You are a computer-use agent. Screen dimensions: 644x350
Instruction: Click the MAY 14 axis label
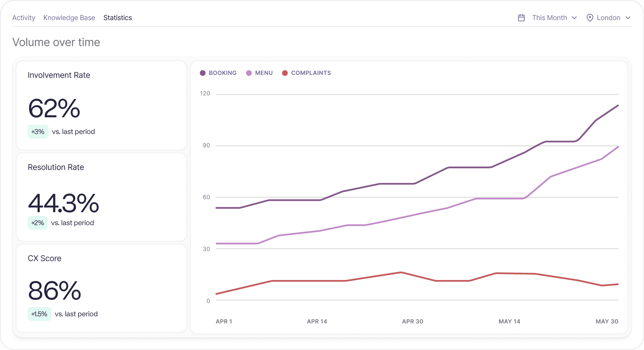(509, 321)
